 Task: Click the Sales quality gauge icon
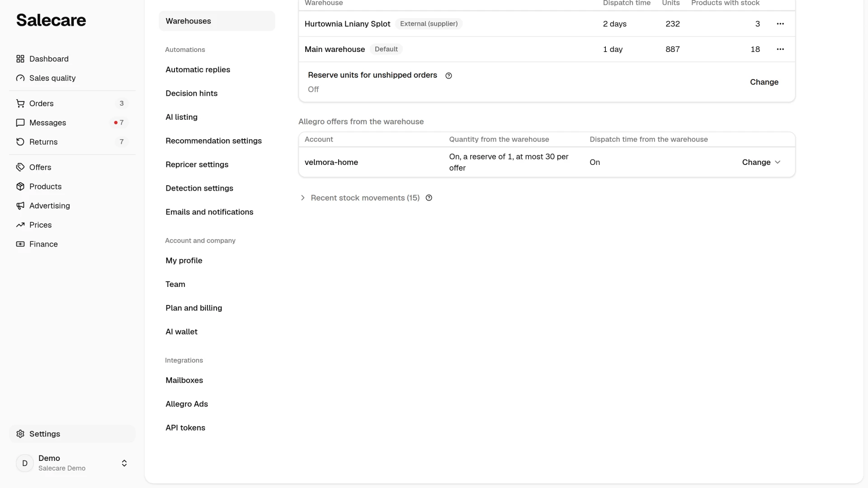[20, 78]
